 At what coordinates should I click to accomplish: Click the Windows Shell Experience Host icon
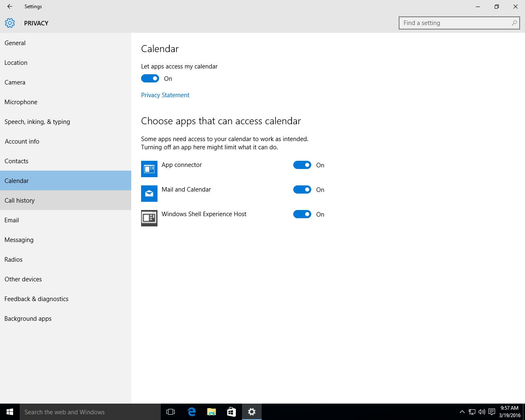coord(149,218)
